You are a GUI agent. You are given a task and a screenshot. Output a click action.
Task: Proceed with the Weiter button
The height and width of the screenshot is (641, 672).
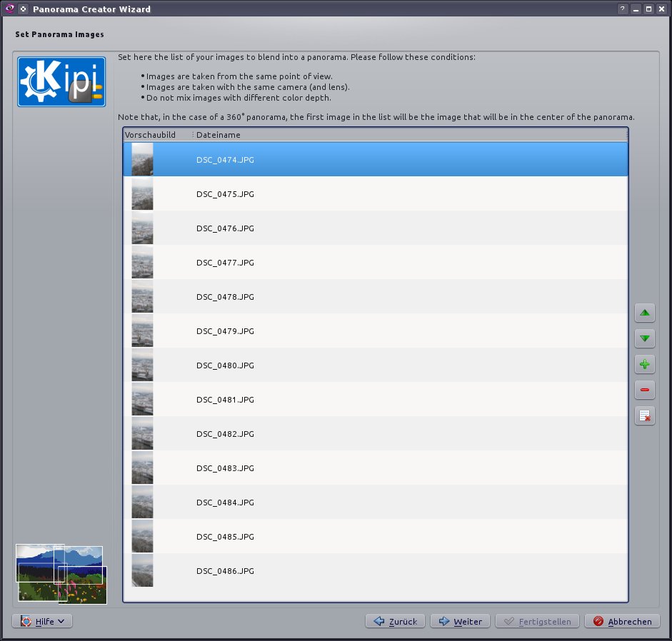click(x=460, y=621)
